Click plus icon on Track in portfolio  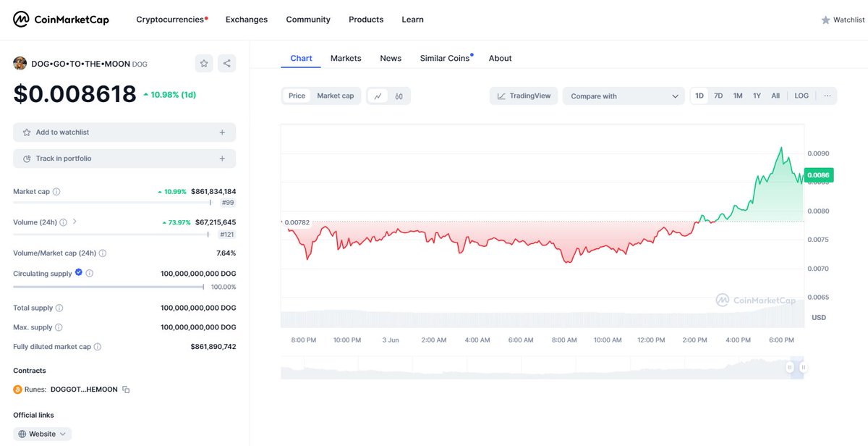pyautogui.click(x=222, y=159)
